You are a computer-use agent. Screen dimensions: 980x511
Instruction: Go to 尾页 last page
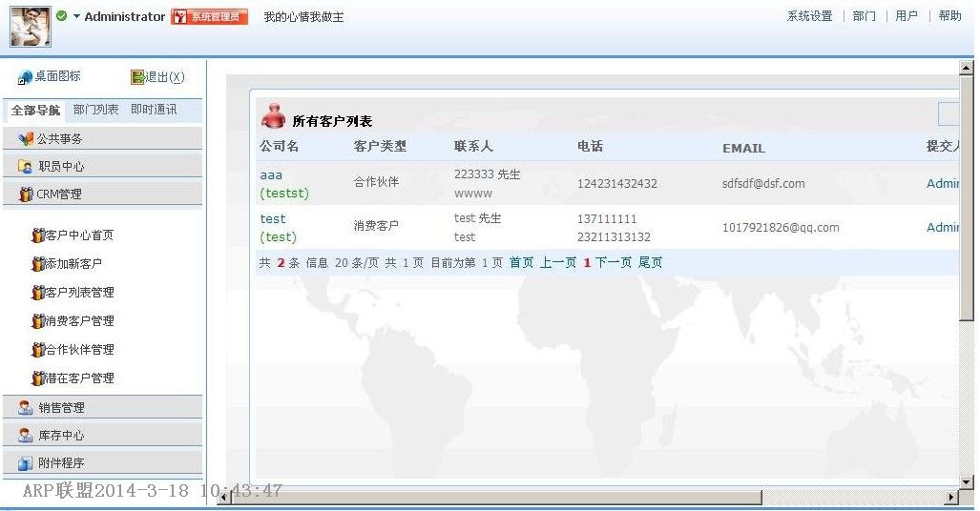point(650,263)
